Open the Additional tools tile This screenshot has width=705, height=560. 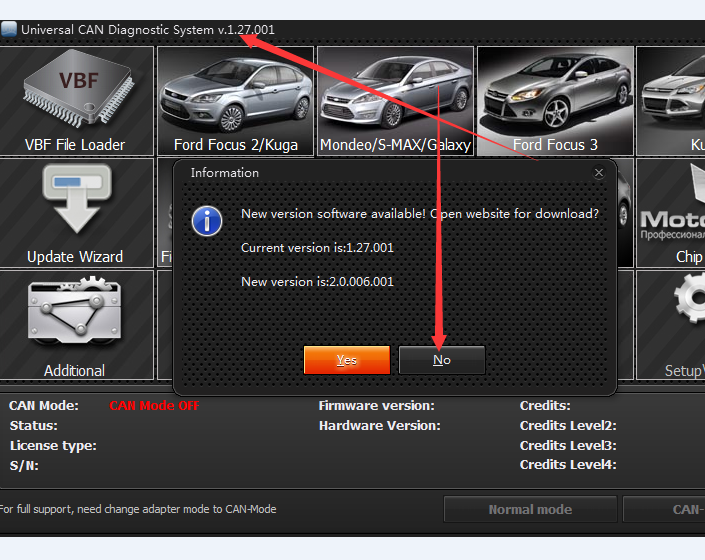click(x=76, y=325)
